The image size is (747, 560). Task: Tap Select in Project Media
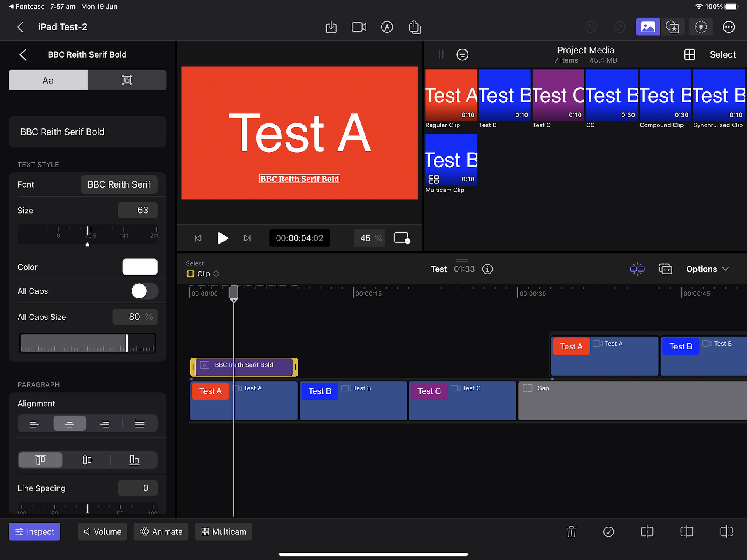point(722,54)
